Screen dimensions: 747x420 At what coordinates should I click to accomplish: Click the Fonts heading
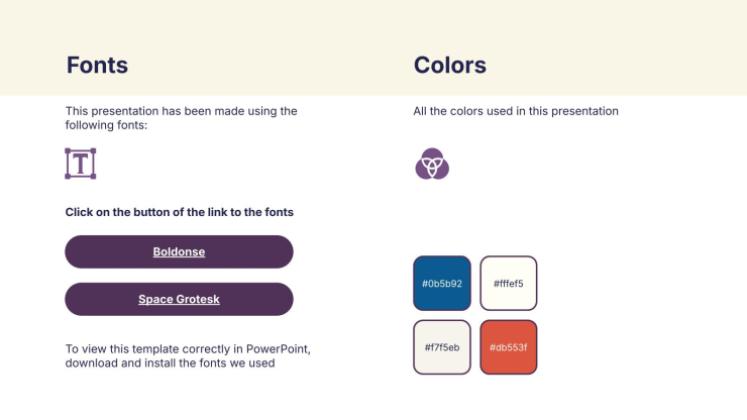click(97, 66)
